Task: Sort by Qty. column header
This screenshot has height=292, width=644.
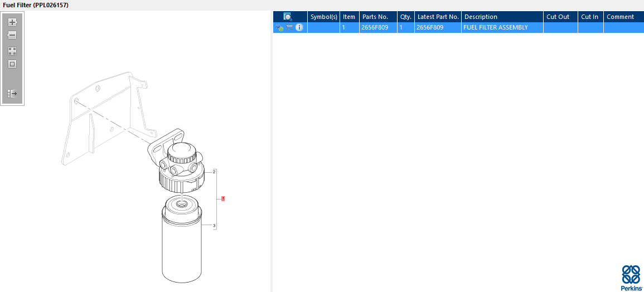Action: pyautogui.click(x=406, y=17)
